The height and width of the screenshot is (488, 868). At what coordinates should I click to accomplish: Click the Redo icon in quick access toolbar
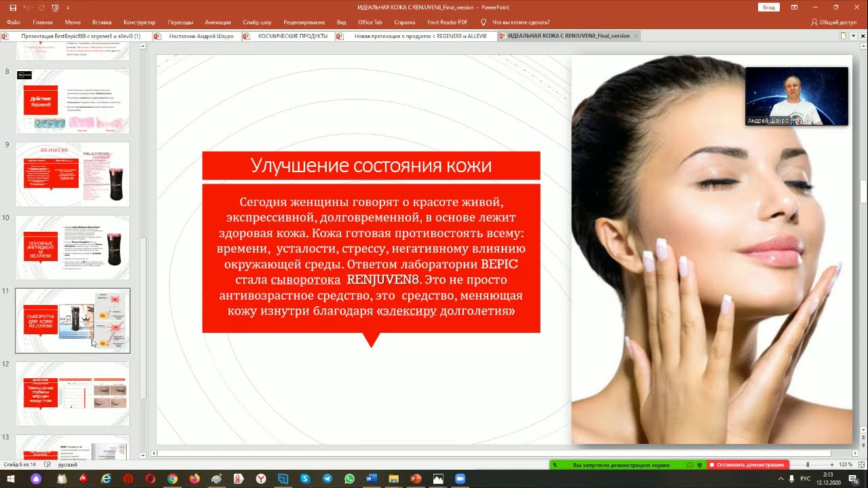[41, 7]
